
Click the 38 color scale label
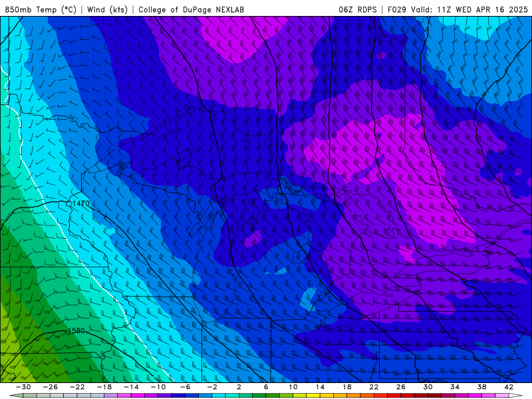click(481, 387)
